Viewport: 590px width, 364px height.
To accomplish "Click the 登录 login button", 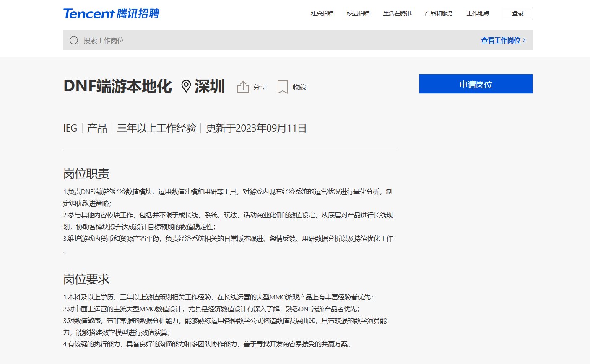I will pyautogui.click(x=518, y=13).
